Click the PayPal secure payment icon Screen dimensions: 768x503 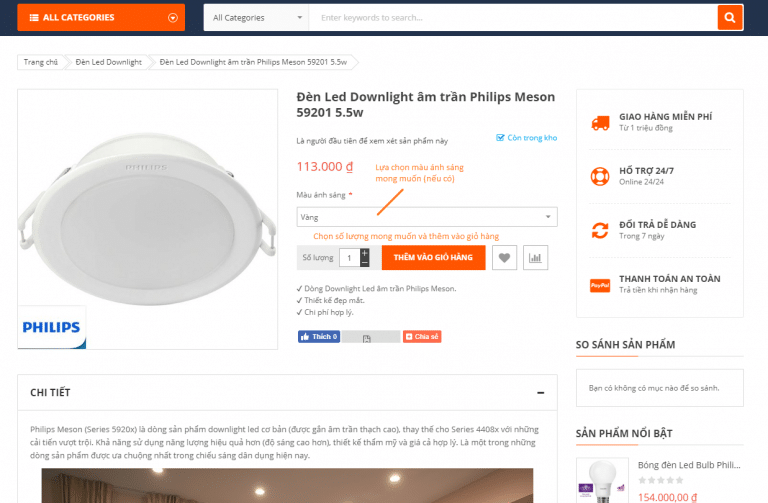[x=600, y=284]
